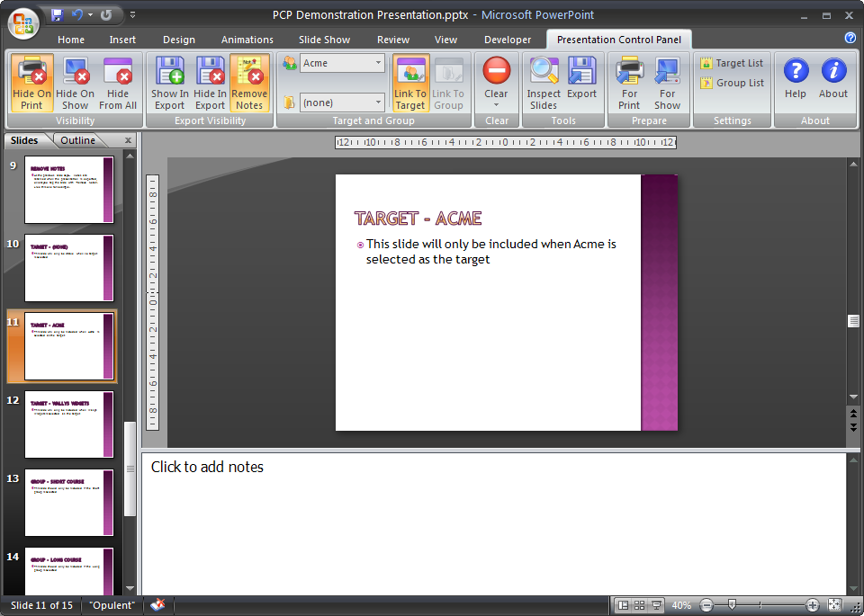Prepare presentation For Show
This screenshot has height=616, width=864.
(x=667, y=83)
